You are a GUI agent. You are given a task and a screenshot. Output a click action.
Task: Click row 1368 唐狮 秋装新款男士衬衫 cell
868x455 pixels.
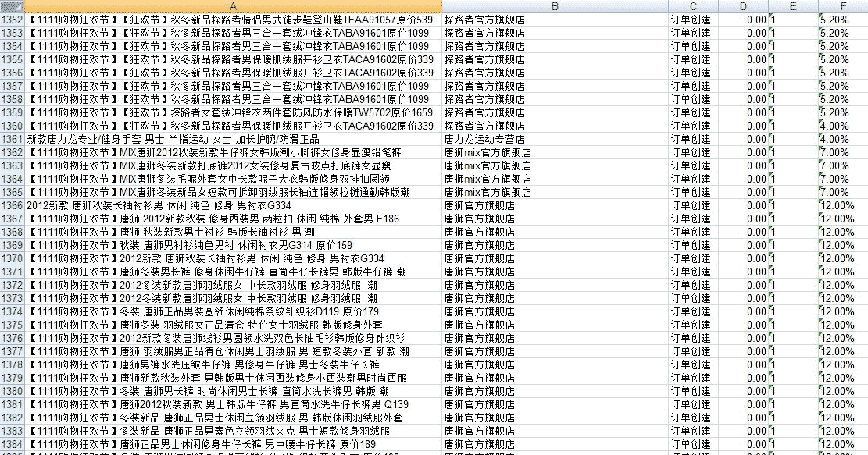point(233,233)
